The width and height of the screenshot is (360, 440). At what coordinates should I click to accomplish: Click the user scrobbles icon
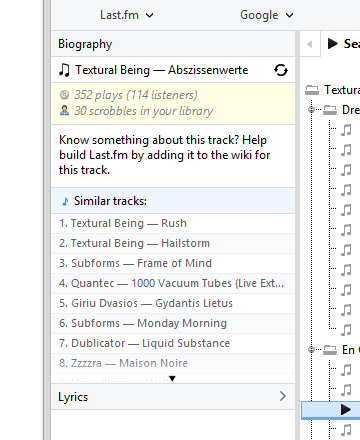click(x=64, y=110)
